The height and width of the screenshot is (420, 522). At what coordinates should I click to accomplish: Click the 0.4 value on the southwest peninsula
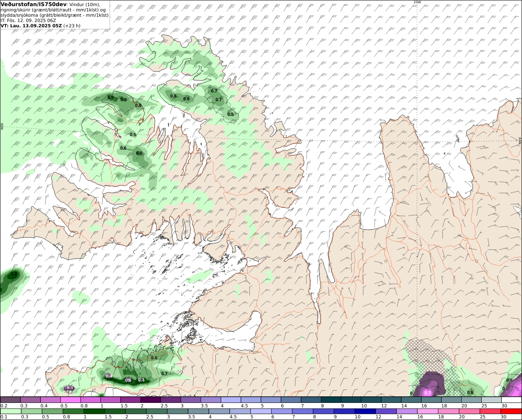[x=109, y=376]
